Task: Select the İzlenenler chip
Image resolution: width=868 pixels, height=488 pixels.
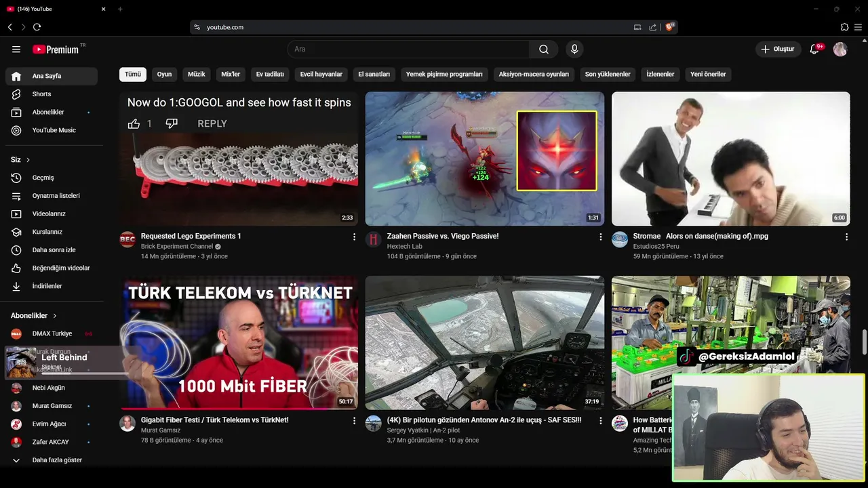Action: coord(660,75)
